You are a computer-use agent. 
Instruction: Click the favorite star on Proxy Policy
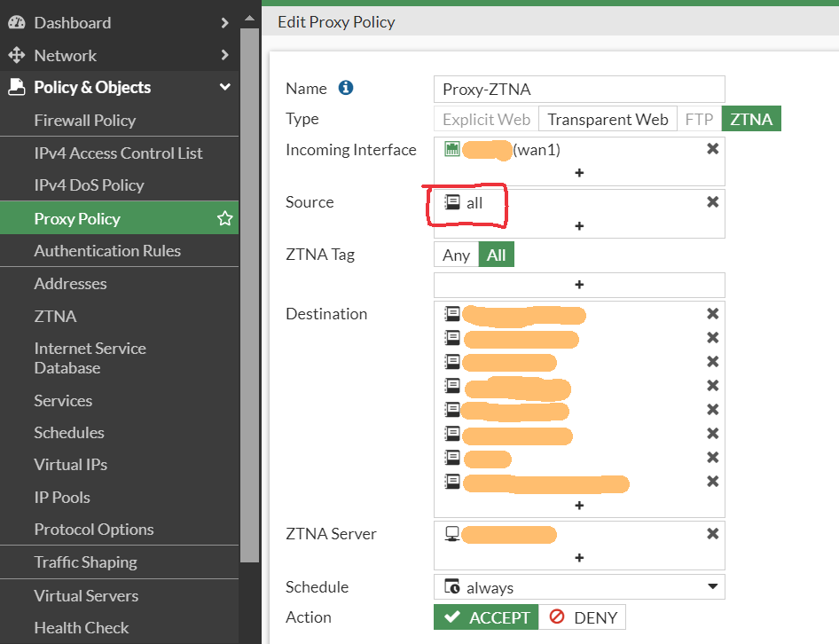tap(225, 218)
